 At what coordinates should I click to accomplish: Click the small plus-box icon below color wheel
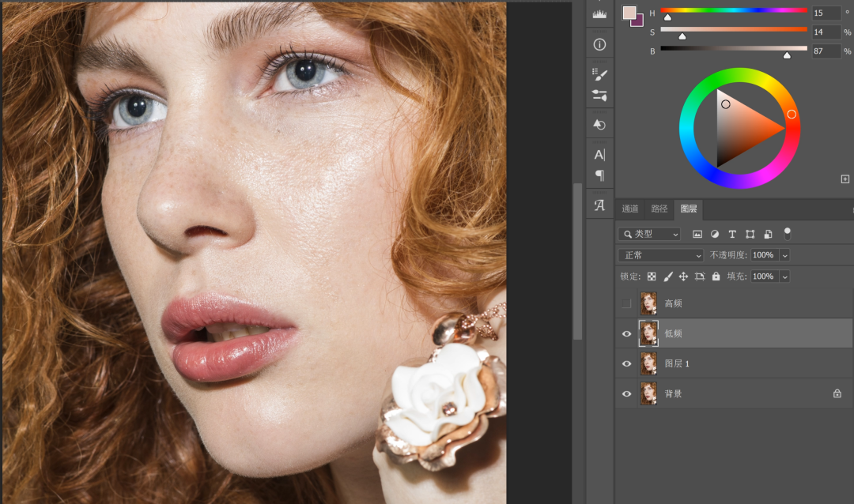(845, 179)
